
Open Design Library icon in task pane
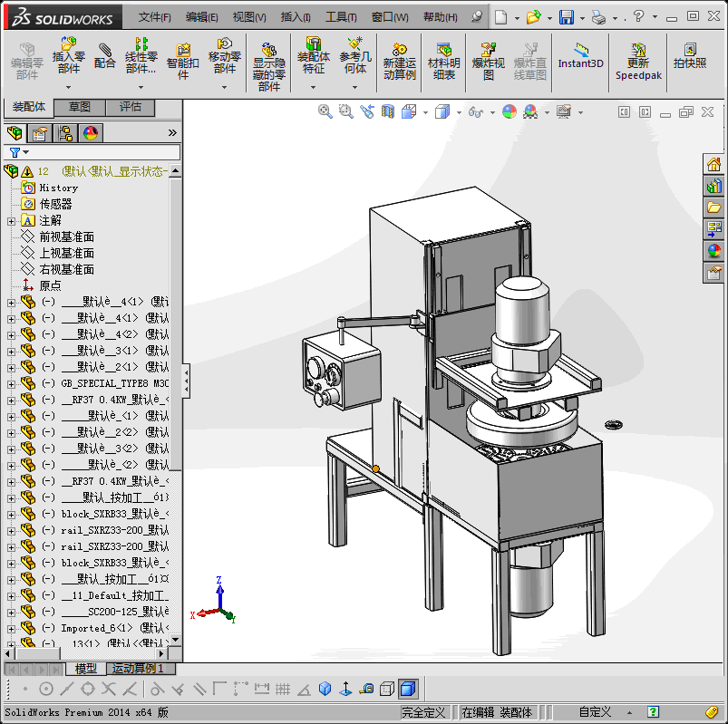click(x=713, y=186)
